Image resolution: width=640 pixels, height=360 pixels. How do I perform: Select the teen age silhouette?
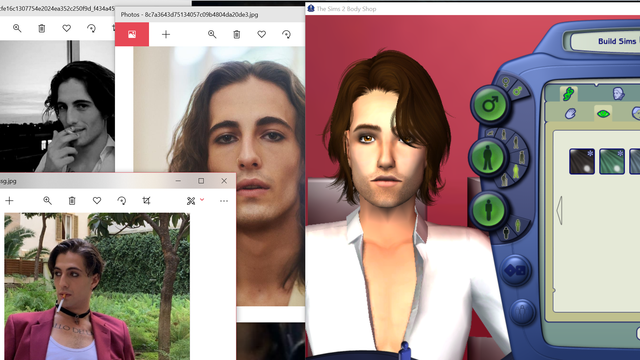(516, 142)
